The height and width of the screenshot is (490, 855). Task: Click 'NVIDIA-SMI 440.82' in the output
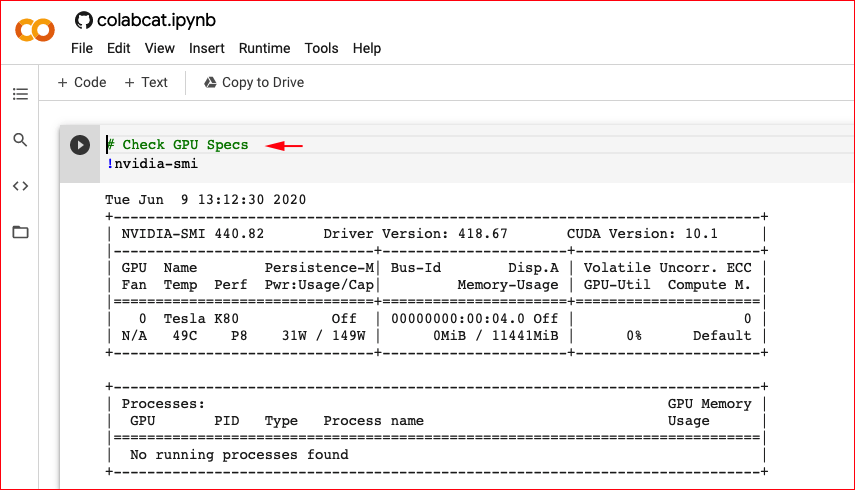click(192, 234)
